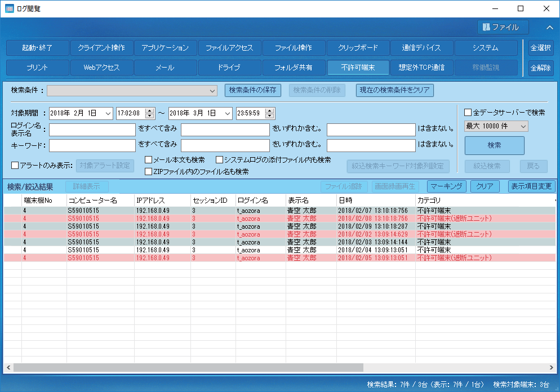The height and width of the screenshot is (392, 560).
Task: Decrease the start time 17:02:08 with down arrow
Action: pos(150,116)
